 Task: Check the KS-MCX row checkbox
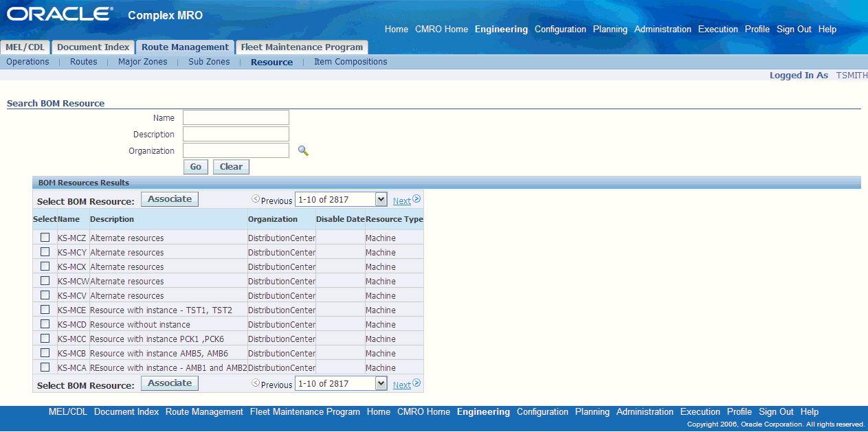click(45, 266)
